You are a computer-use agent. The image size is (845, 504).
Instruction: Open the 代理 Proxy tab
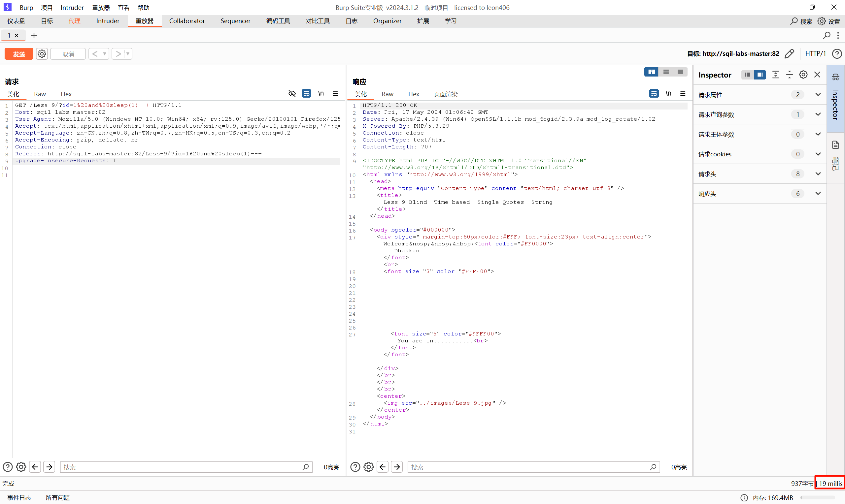74,21
